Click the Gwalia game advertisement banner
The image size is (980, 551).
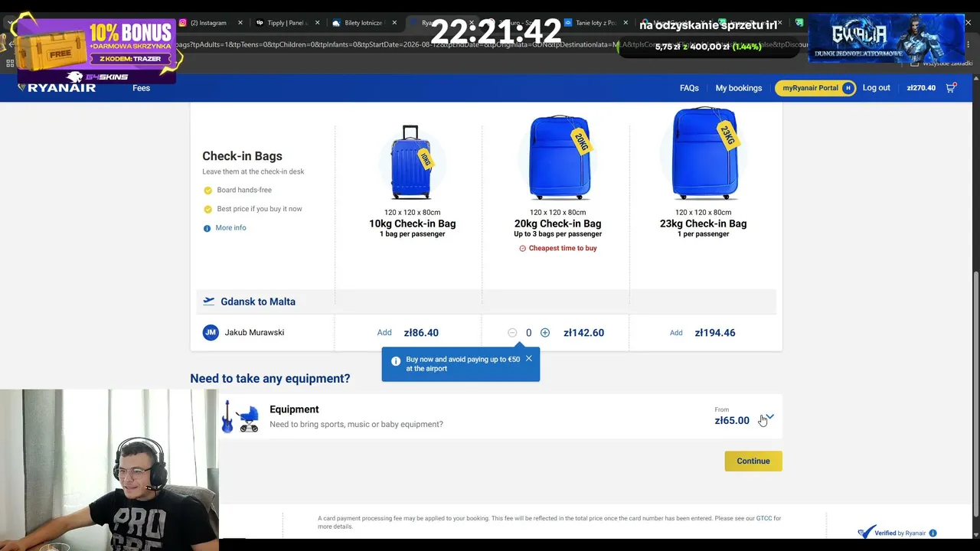point(887,37)
